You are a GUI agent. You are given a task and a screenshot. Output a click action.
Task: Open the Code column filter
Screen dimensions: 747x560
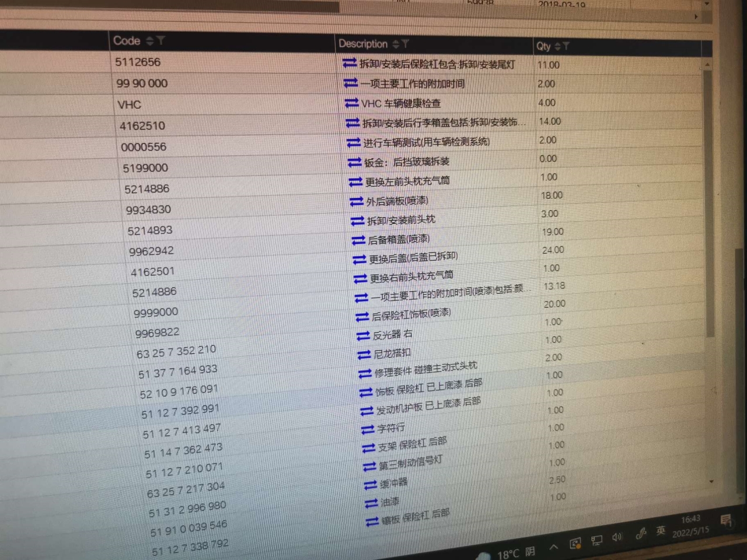tap(160, 41)
